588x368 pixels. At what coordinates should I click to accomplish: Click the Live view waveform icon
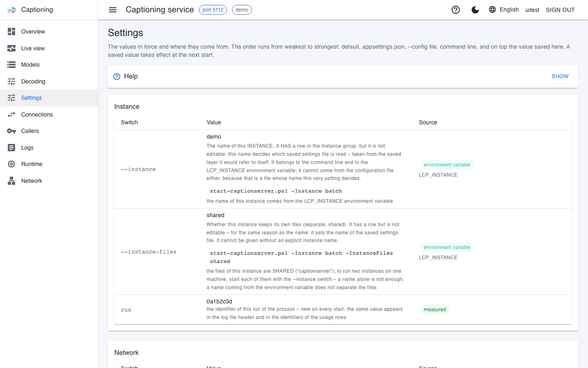click(11, 48)
